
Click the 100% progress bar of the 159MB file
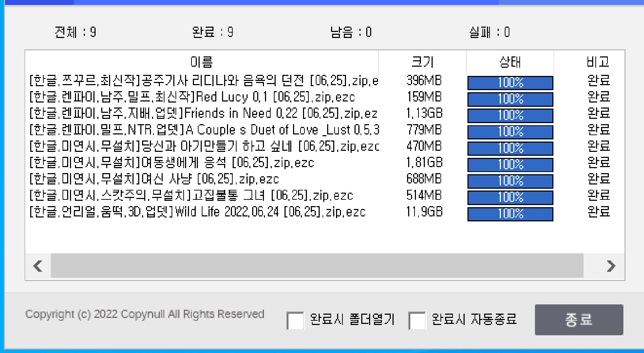(510, 99)
